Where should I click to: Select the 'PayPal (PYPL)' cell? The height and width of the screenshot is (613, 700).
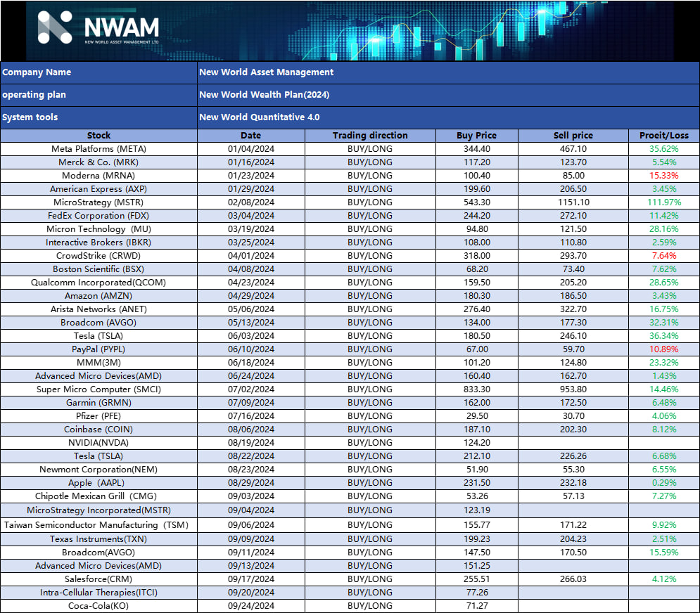(98, 349)
